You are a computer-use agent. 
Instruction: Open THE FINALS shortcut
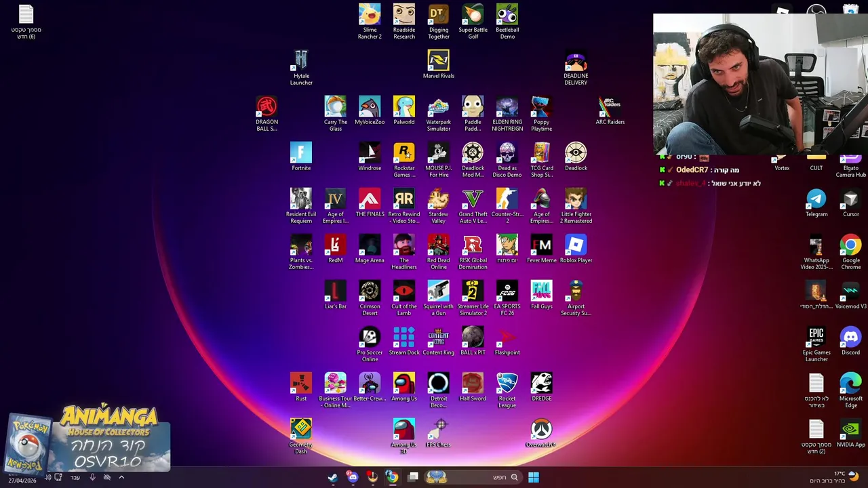370,203
